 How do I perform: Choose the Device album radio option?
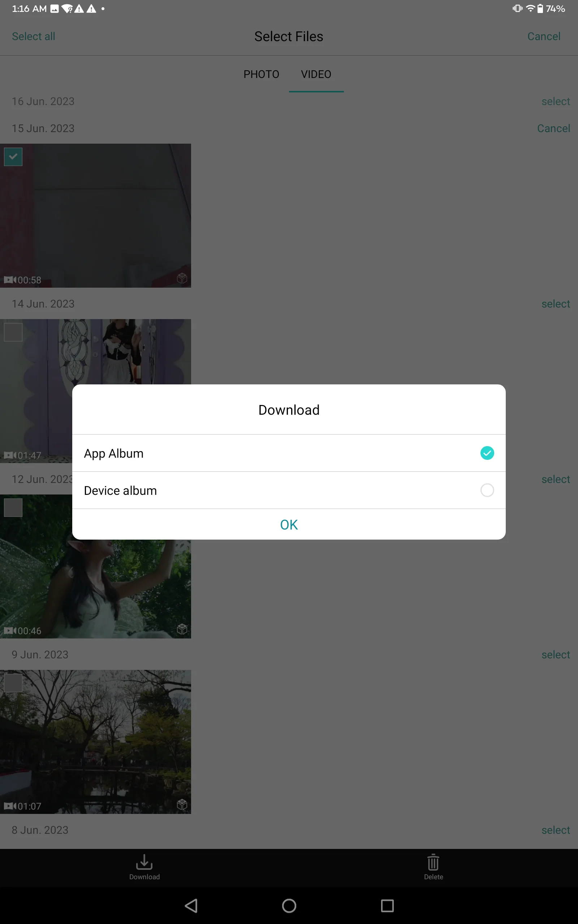pyautogui.click(x=487, y=490)
